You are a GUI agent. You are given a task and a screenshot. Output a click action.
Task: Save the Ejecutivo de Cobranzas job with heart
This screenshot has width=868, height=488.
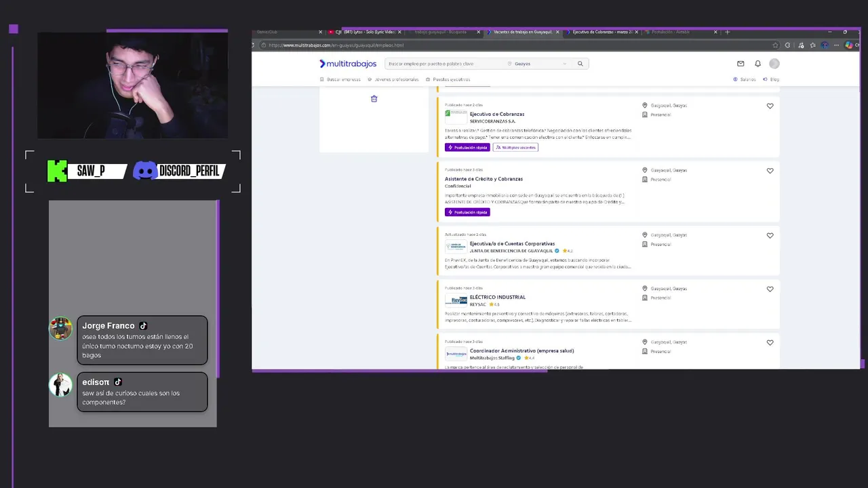tap(770, 106)
